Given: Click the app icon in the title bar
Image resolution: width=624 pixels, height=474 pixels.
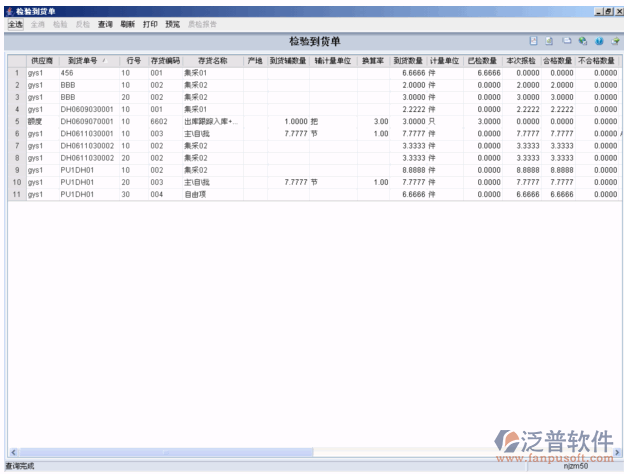Looking at the screenshot, I should (8, 9).
